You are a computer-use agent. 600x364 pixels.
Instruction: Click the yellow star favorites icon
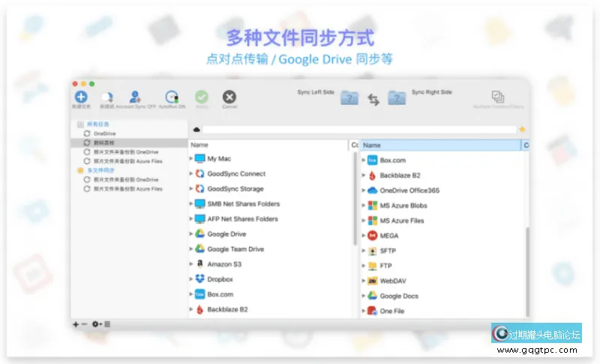[522, 130]
